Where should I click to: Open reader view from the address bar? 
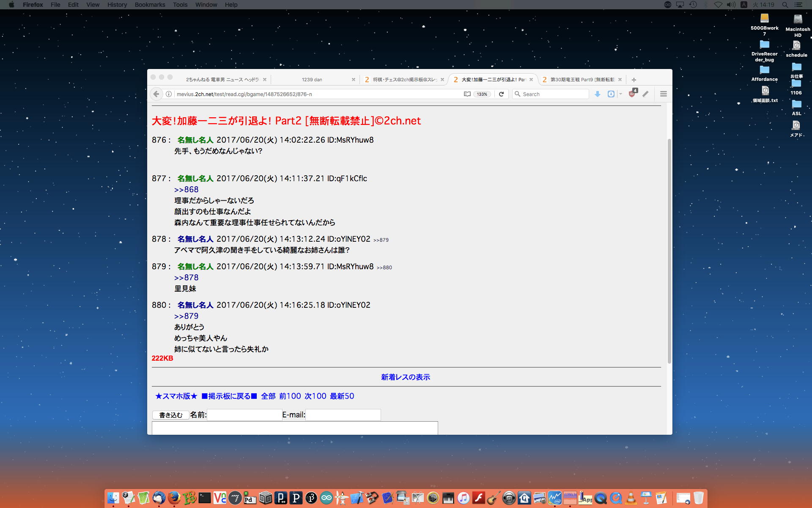[x=467, y=94]
